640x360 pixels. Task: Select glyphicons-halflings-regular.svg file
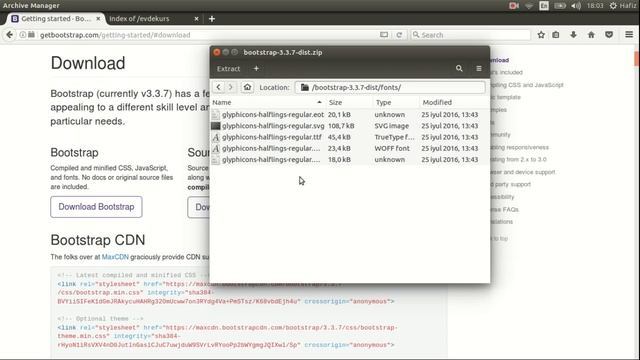(350, 126)
